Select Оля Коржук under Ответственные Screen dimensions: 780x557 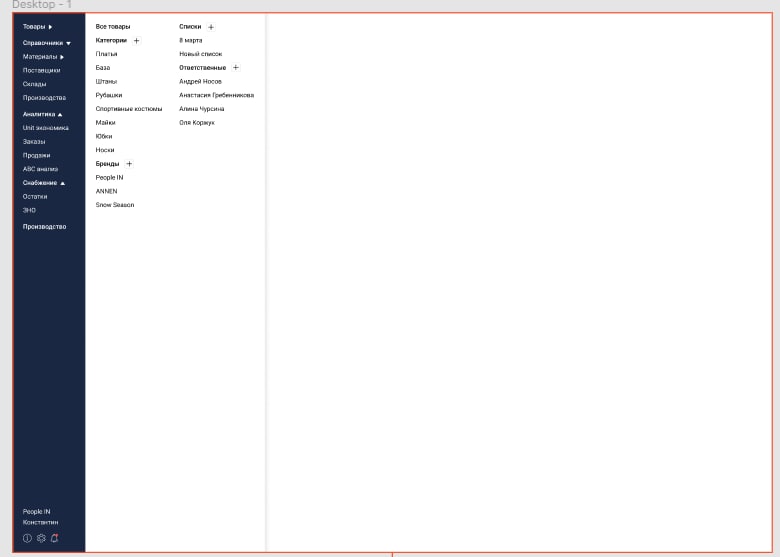197,122
